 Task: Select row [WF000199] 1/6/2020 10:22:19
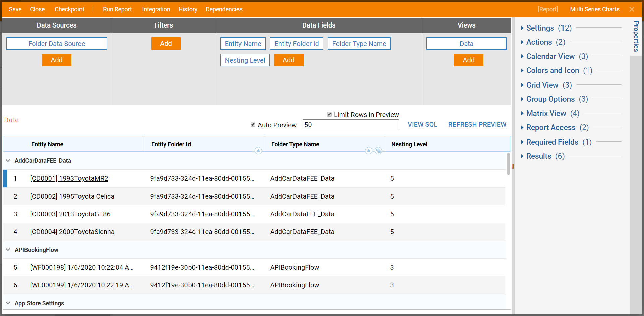254,285
